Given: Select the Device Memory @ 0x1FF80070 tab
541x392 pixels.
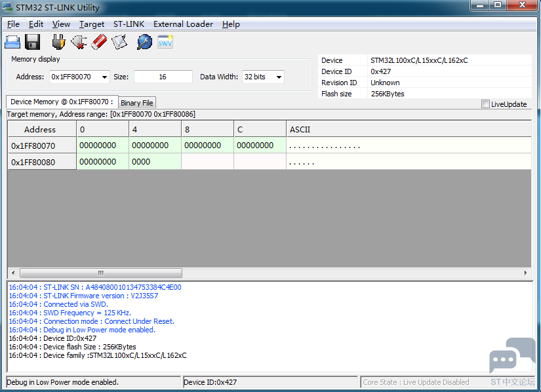Looking at the screenshot, I should click(x=62, y=102).
